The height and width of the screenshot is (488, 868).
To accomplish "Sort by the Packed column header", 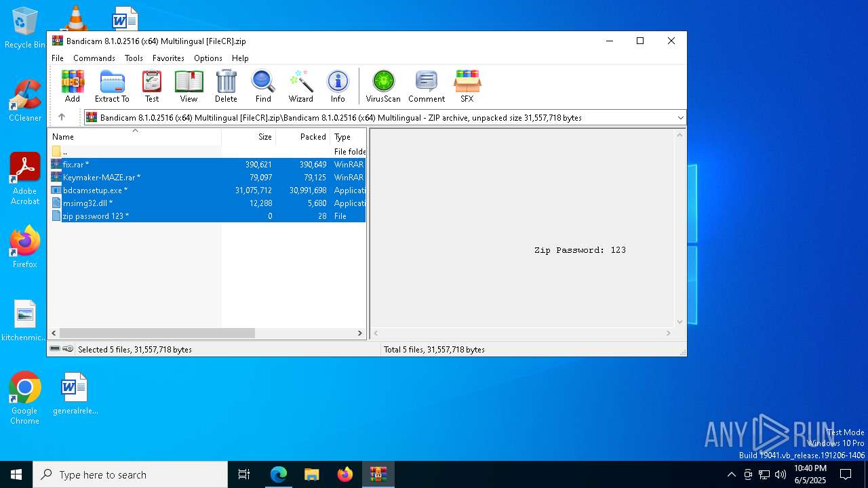I will coord(302,136).
